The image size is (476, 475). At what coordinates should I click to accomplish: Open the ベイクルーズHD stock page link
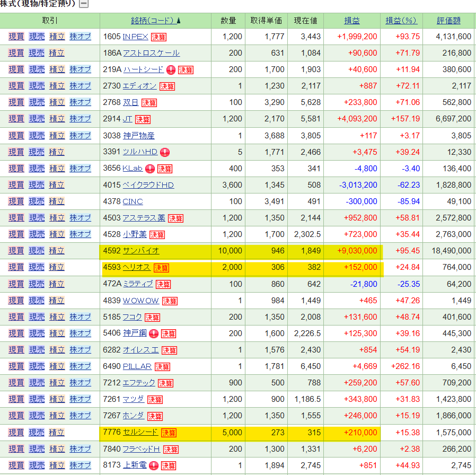click(x=148, y=185)
